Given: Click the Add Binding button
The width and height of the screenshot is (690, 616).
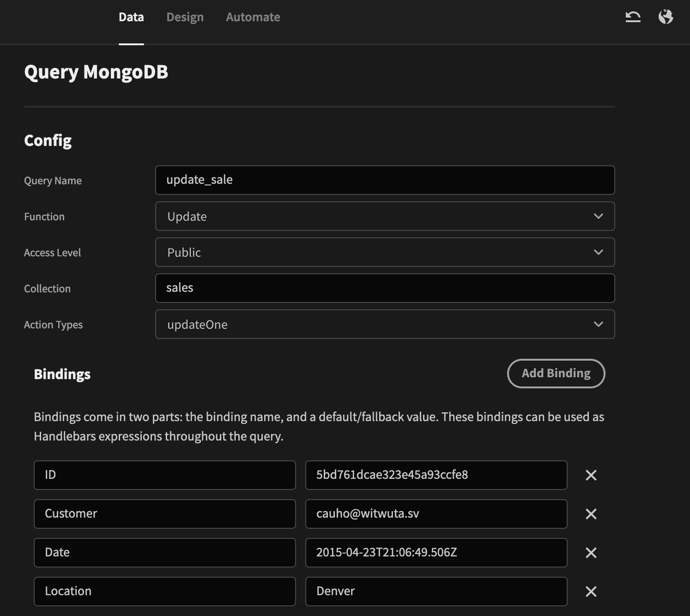Looking at the screenshot, I should pyautogui.click(x=556, y=374).
